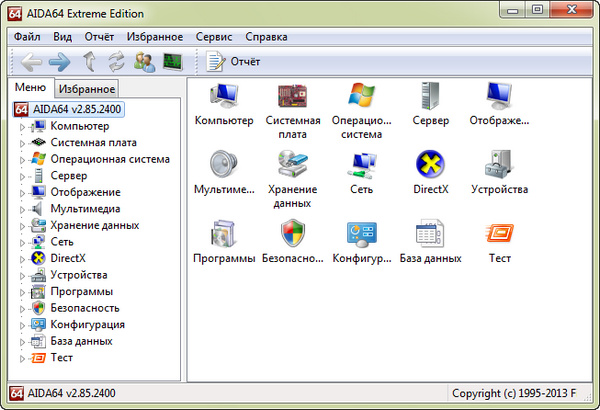Viewport: 600px width, 410px height.
Task: Click the green Forward arrow in toolbar
Action: click(59, 62)
